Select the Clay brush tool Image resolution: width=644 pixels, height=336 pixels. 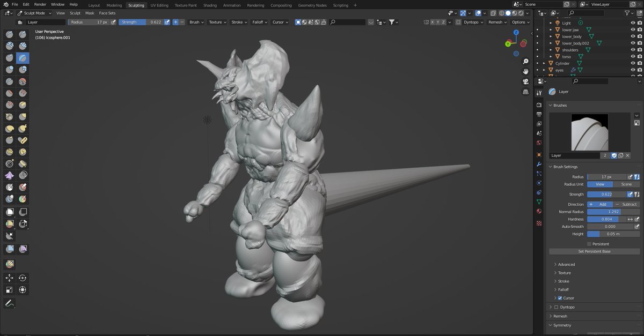click(10, 46)
